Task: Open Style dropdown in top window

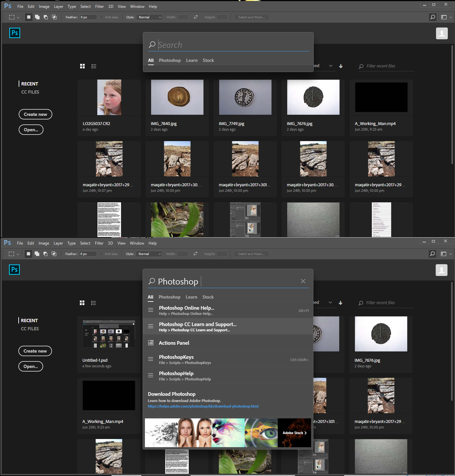Action: (x=149, y=17)
